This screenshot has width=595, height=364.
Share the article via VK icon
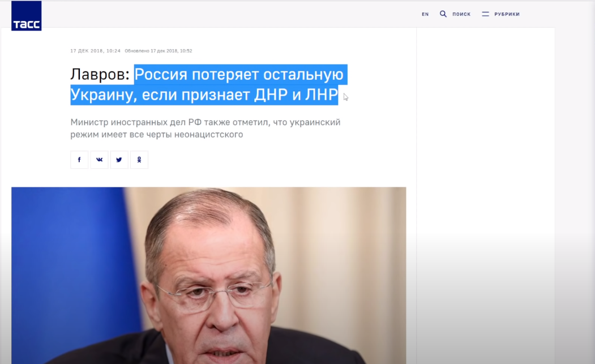[x=100, y=160]
